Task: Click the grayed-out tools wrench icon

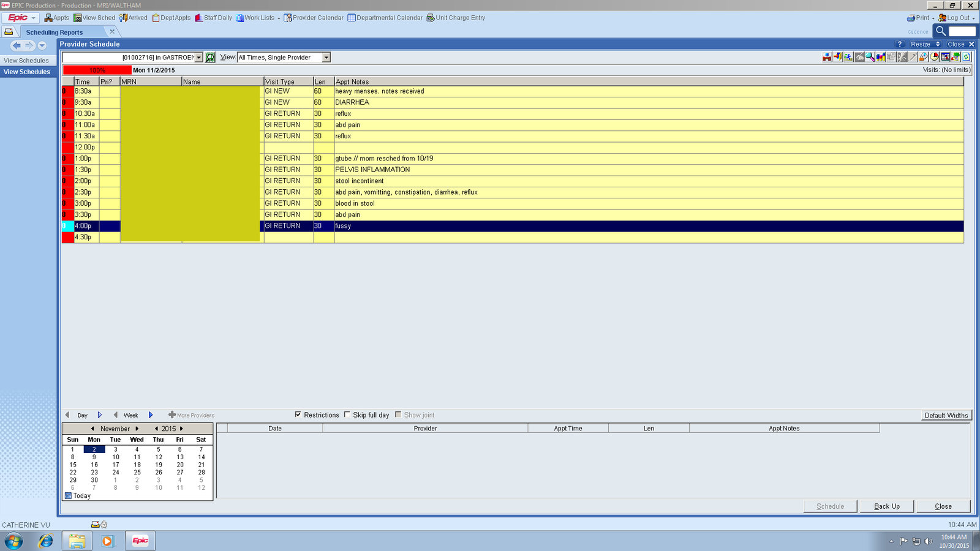Action: tap(902, 57)
